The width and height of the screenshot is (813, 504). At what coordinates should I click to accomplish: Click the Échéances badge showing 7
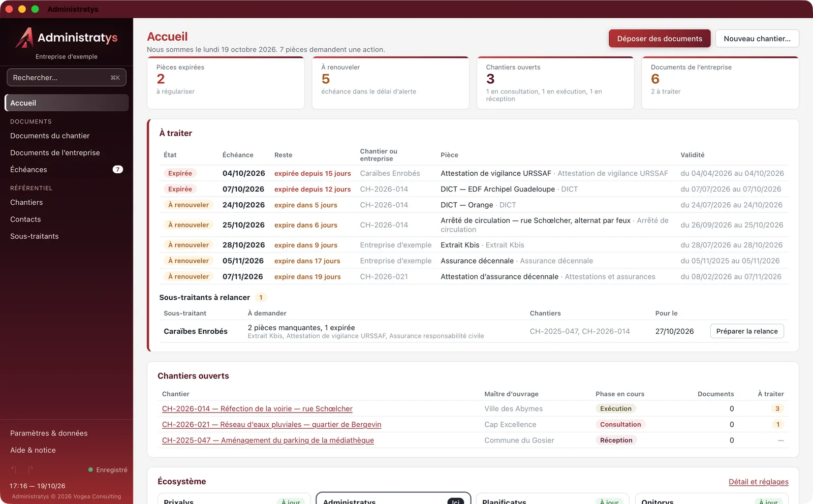click(x=118, y=170)
